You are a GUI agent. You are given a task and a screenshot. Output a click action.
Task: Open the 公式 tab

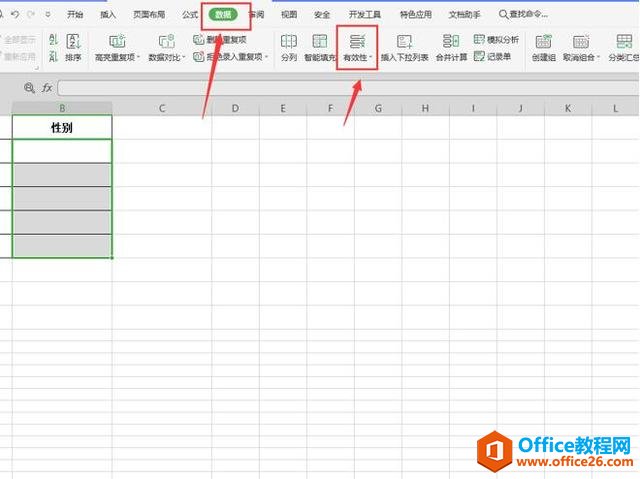point(190,15)
